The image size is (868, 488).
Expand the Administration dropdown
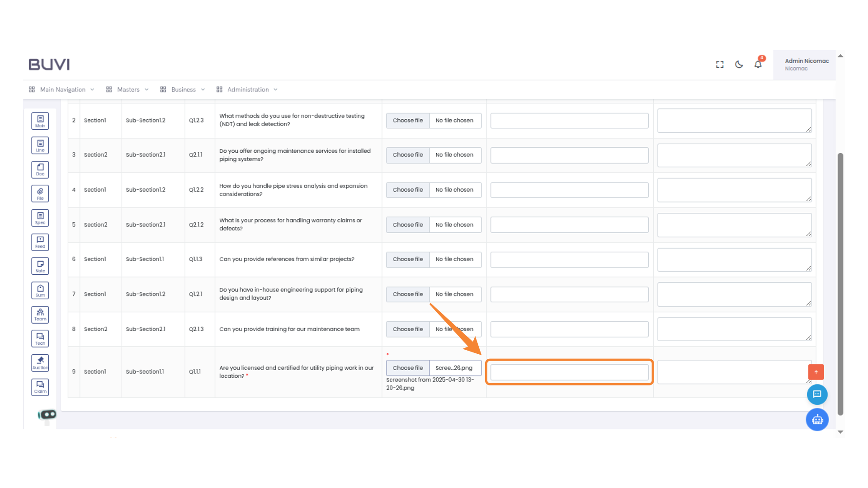248,89
